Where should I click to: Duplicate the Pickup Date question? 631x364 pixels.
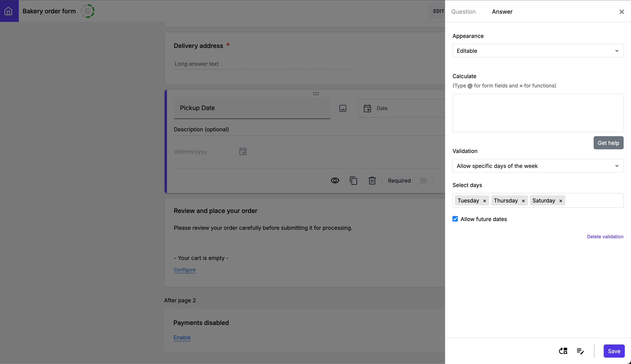[353, 180]
